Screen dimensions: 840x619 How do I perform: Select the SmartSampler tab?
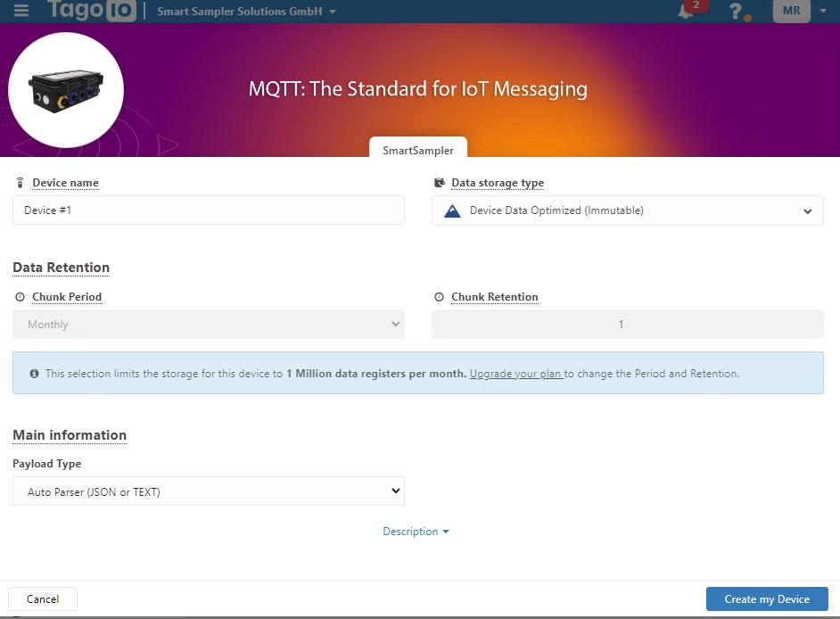pyautogui.click(x=418, y=150)
